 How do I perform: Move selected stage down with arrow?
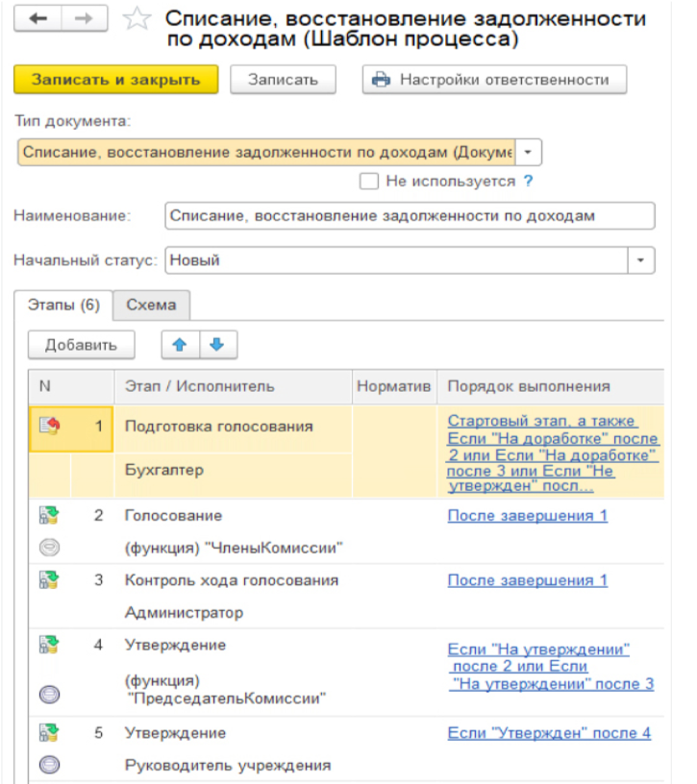[217, 344]
